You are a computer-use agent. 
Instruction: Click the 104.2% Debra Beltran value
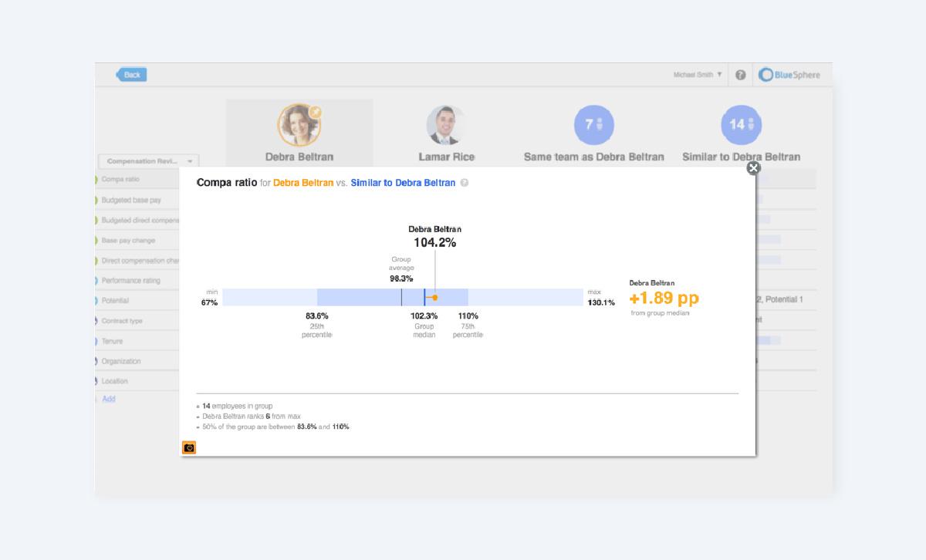coord(434,242)
